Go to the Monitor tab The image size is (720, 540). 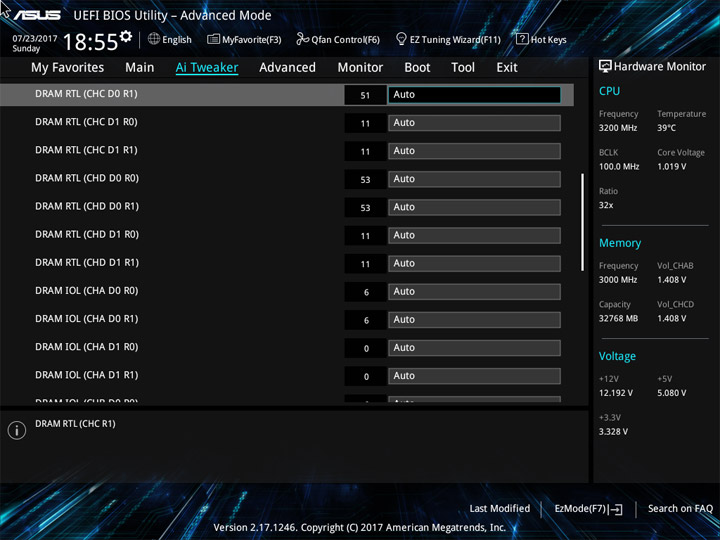point(360,68)
